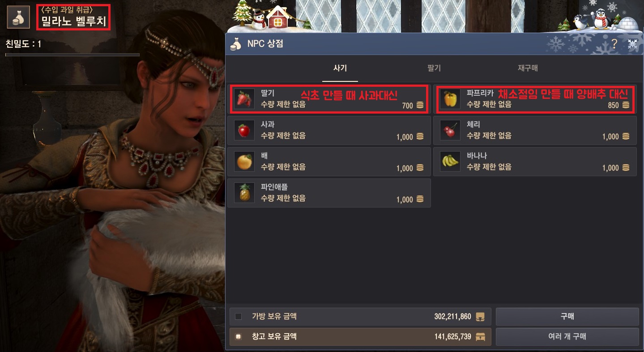This screenshot has width=644, height=352.
Task: Toggle the 창고 보유 금액 checkbox
Action: tap(239, 336)
